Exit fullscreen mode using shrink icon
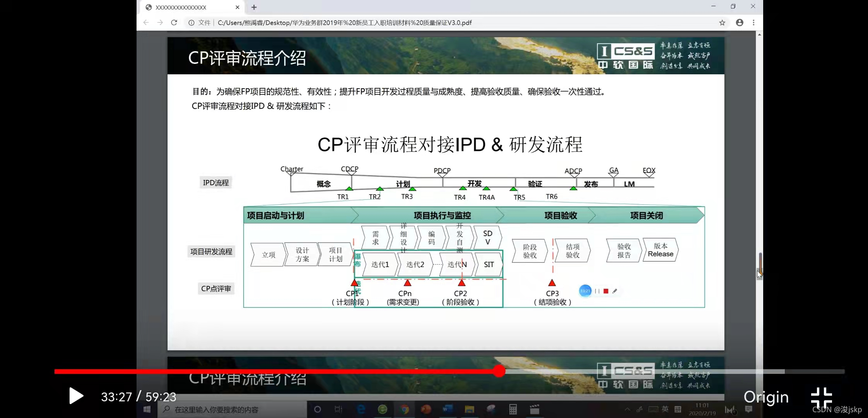 coord(821,397)
